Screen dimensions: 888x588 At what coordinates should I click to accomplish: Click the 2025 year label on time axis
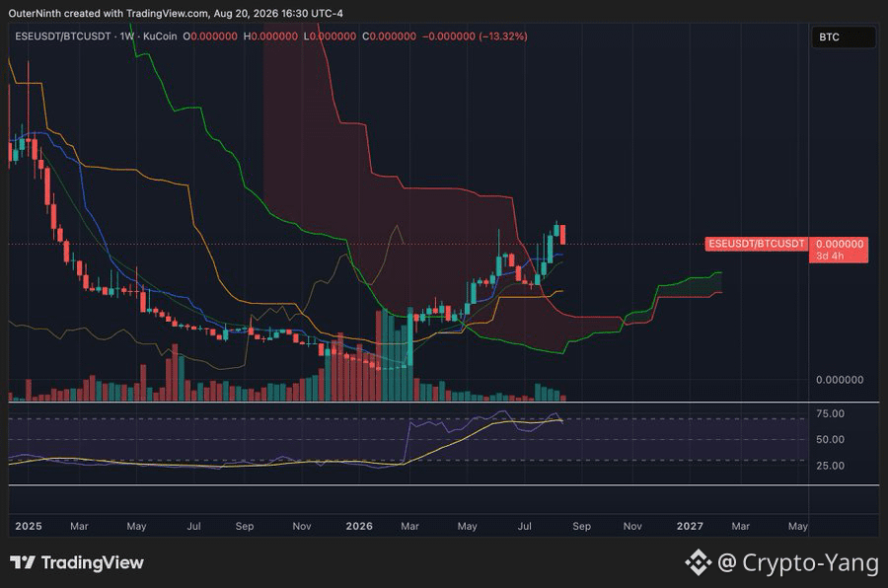pyautogui.click(x=29, y=526)
